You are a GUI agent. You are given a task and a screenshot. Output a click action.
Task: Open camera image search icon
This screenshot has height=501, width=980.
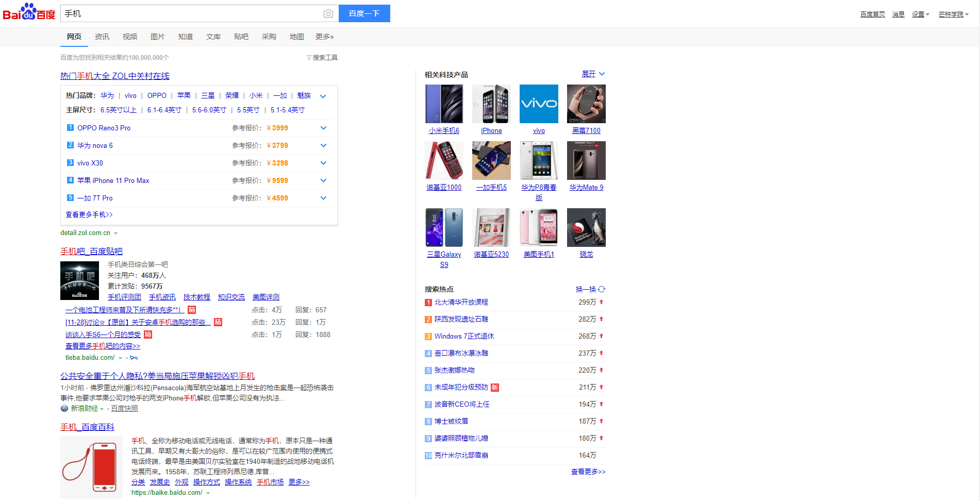(328, 13)
